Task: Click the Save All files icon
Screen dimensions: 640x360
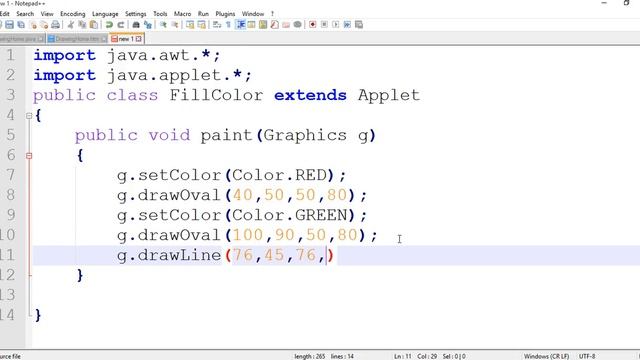Action: pyautogui.click(x=21, y=25)
